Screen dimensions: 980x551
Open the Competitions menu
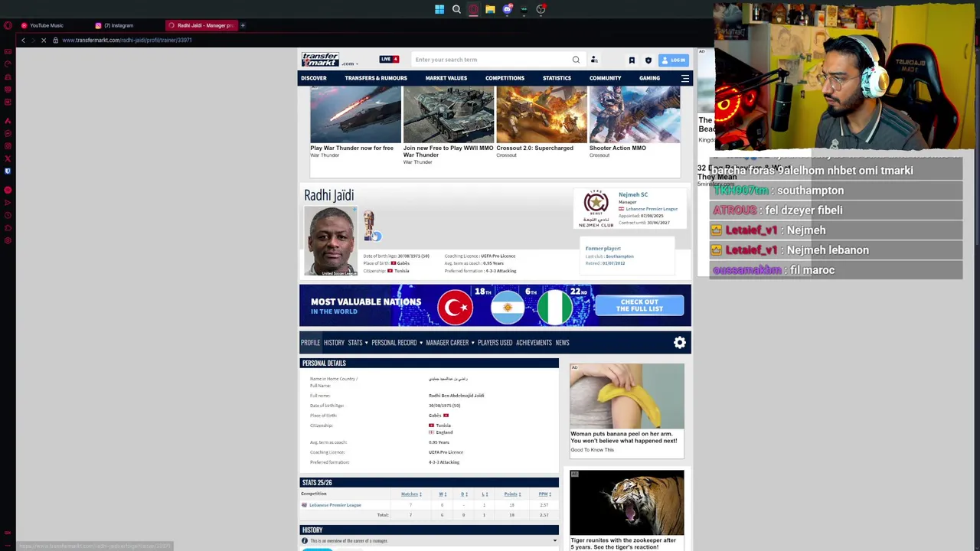click(505, 78)
